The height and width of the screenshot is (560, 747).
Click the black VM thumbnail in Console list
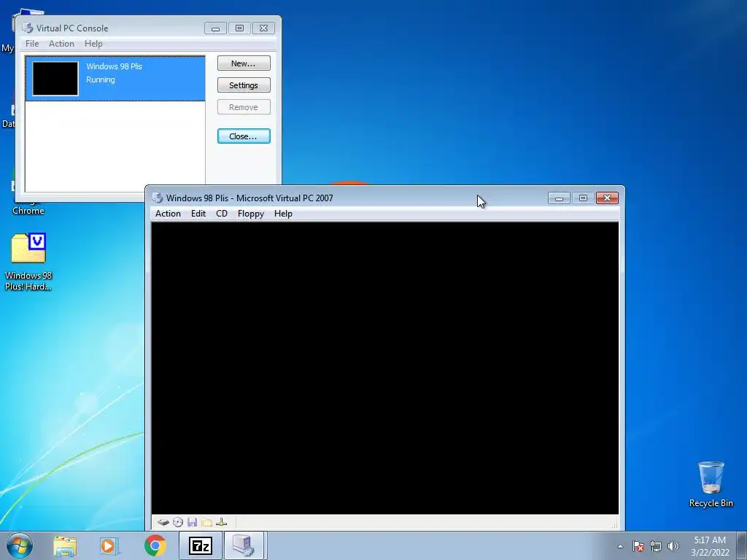point(55,79)
